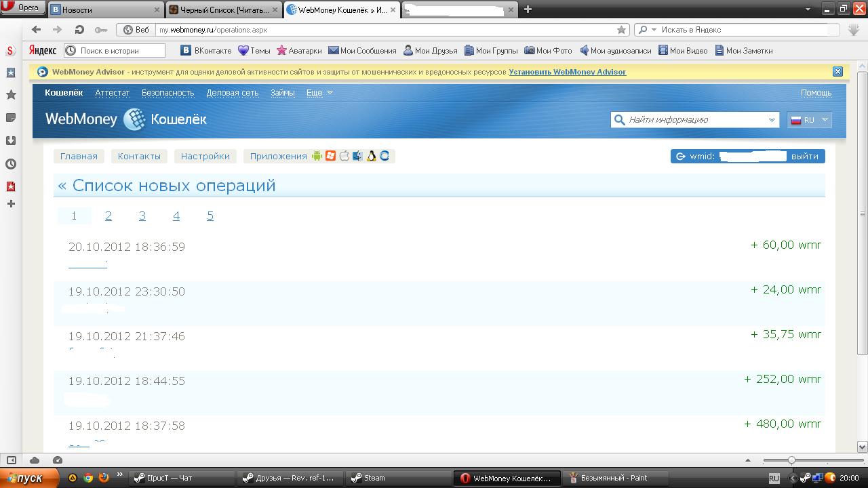Expand the Еще menu in WebMoney header
Viewport: 868px width, 488px height.
click(319, 93)
